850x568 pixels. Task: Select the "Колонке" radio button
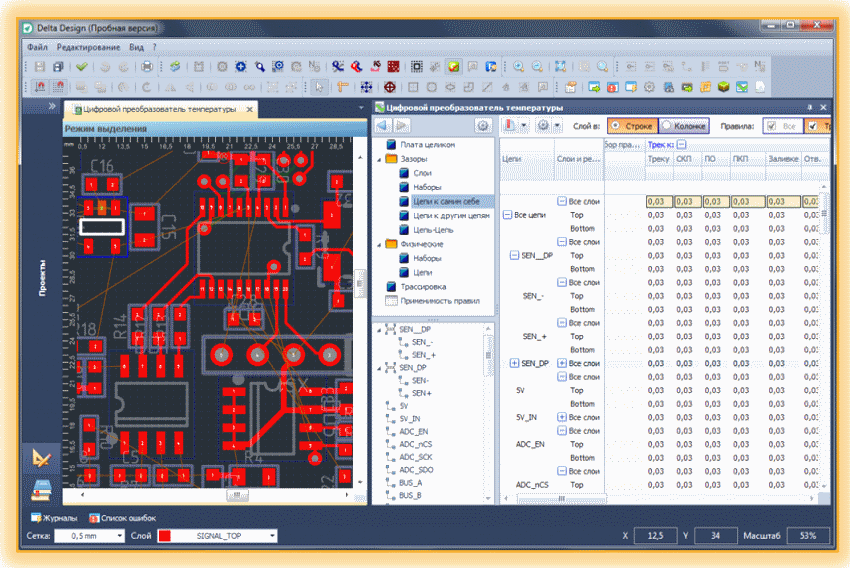pos(684,126)
